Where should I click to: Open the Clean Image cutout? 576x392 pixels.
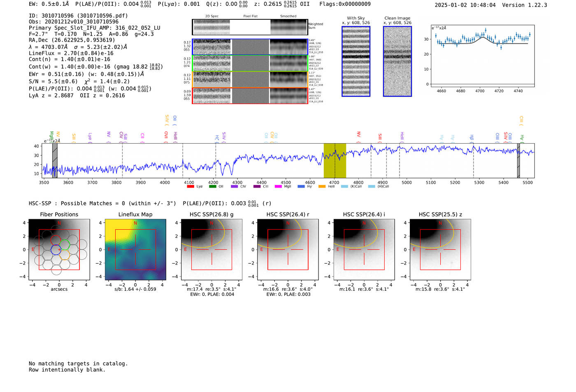tap(397, 61)
